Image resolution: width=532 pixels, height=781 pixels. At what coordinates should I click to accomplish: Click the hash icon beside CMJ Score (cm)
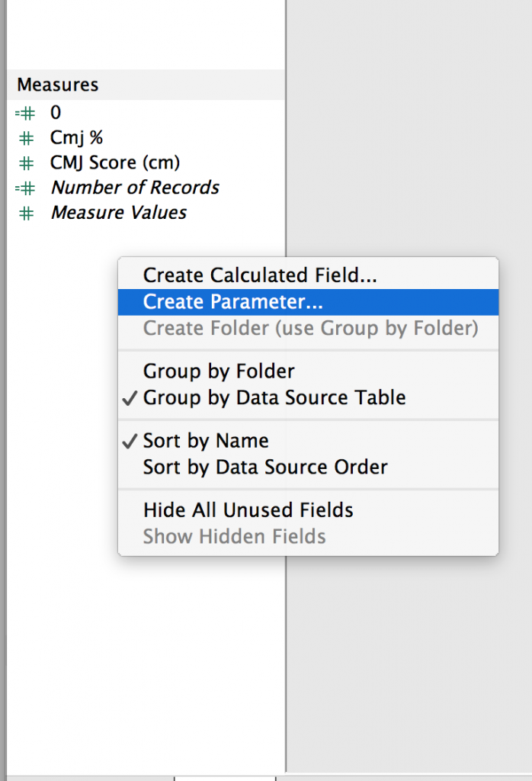tap(27, 163)
